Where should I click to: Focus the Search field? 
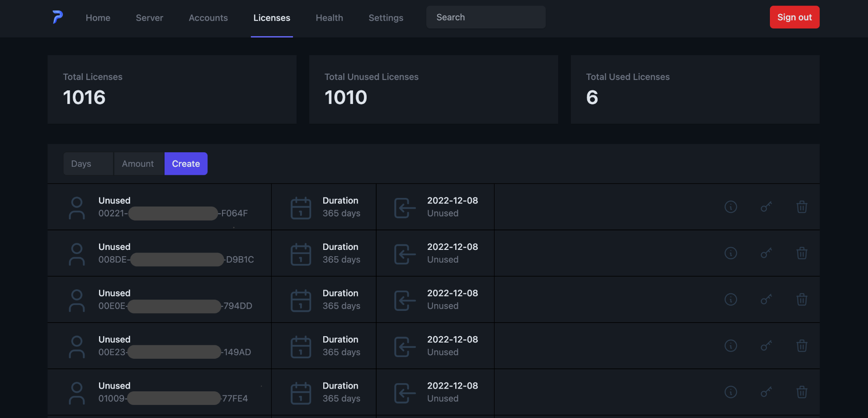486,17
